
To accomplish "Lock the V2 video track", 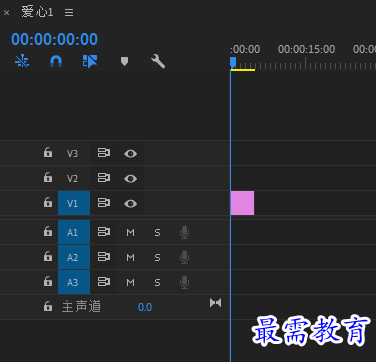I will (x=48, y=177).
